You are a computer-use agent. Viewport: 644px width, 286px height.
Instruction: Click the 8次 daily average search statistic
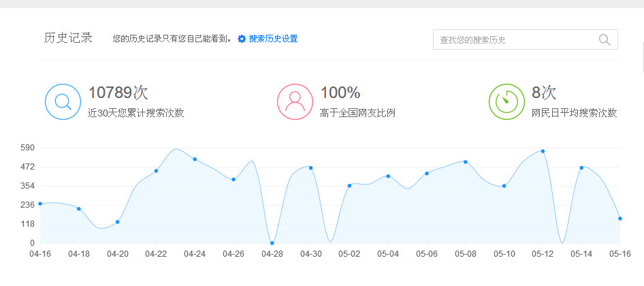point(544,93)
